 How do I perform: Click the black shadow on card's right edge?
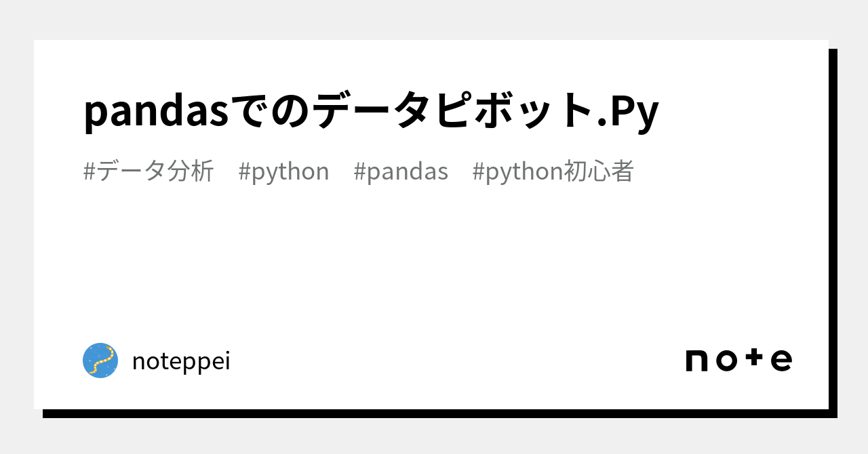click(x=833, y=230)
